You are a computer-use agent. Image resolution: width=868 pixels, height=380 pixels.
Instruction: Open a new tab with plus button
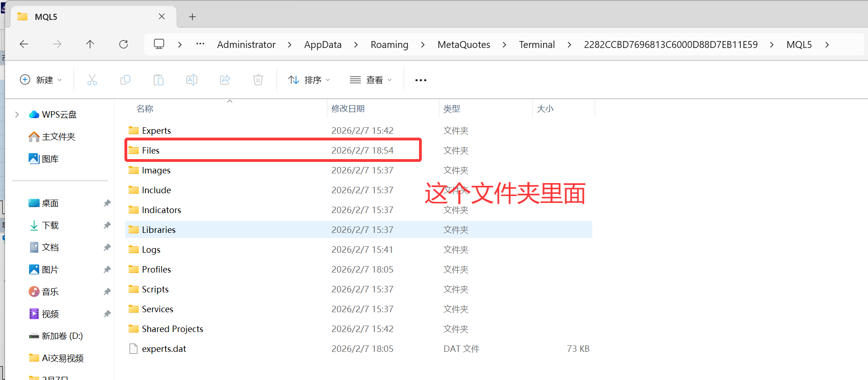(x=193, y=17)
